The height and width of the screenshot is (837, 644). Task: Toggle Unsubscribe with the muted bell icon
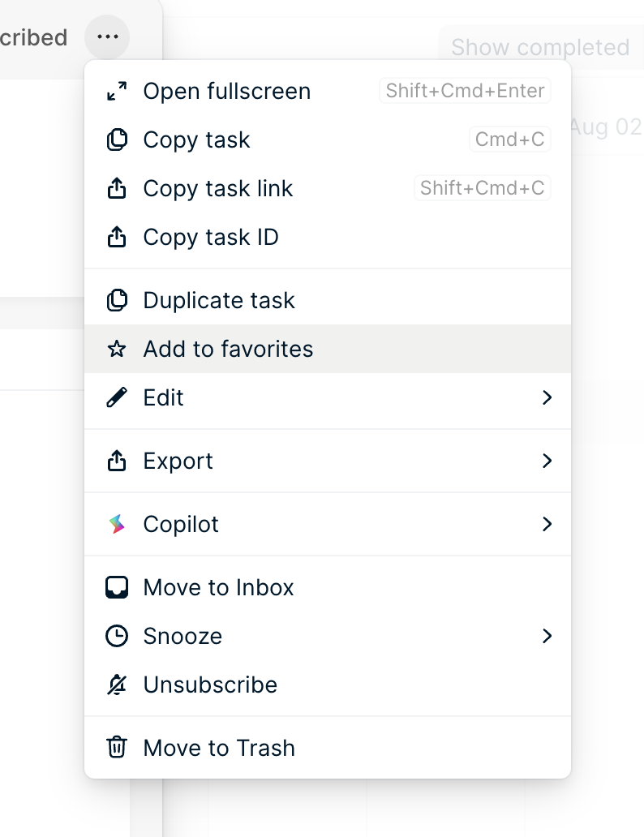point(117,684)
